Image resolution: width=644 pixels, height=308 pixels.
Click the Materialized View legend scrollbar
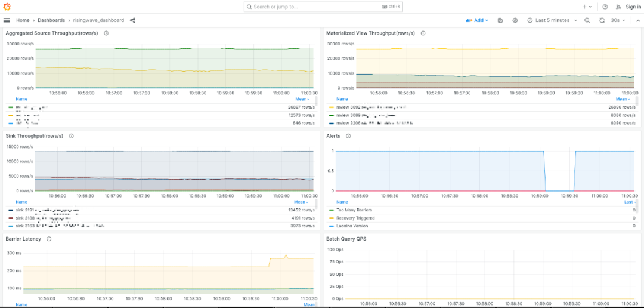point(637,101)
